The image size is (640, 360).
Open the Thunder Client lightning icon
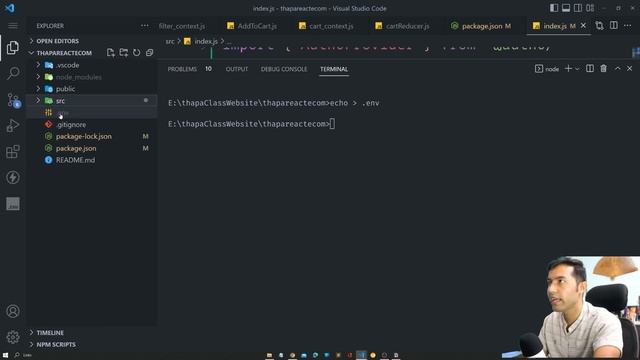13,178
